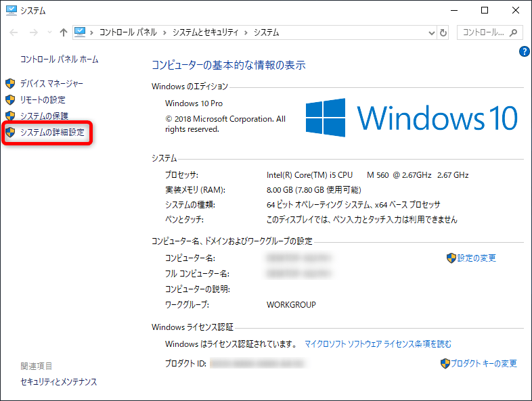Click the shield icon beside プロダクト キーの変更
The width and height of the screenshot is (532, 401).
click(445, 363)
